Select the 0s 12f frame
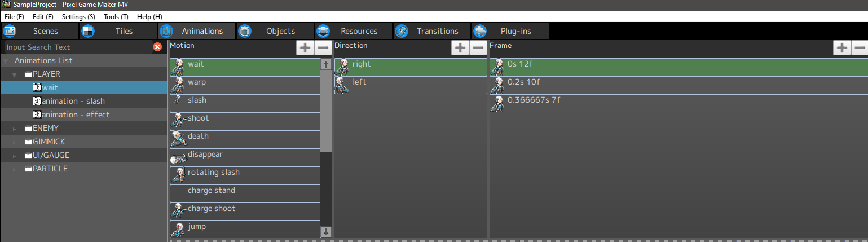 [678, 67]
